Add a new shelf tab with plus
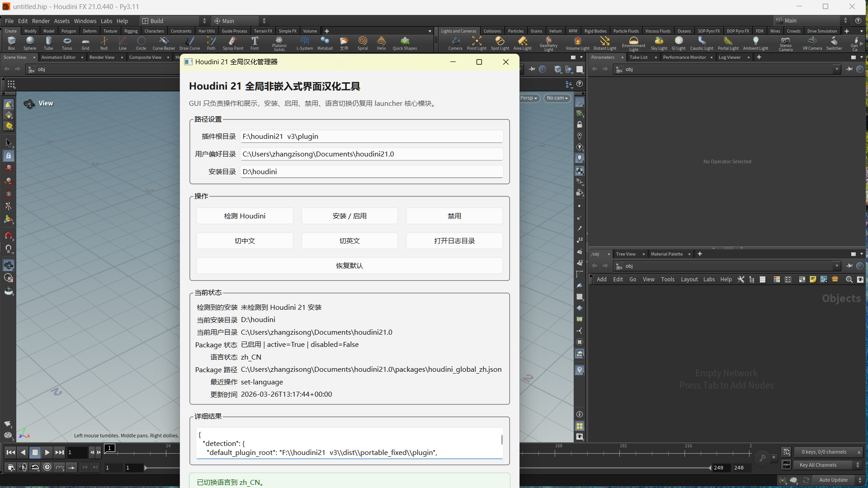Viewport: 868px width, 488px height. click(327, 31)
